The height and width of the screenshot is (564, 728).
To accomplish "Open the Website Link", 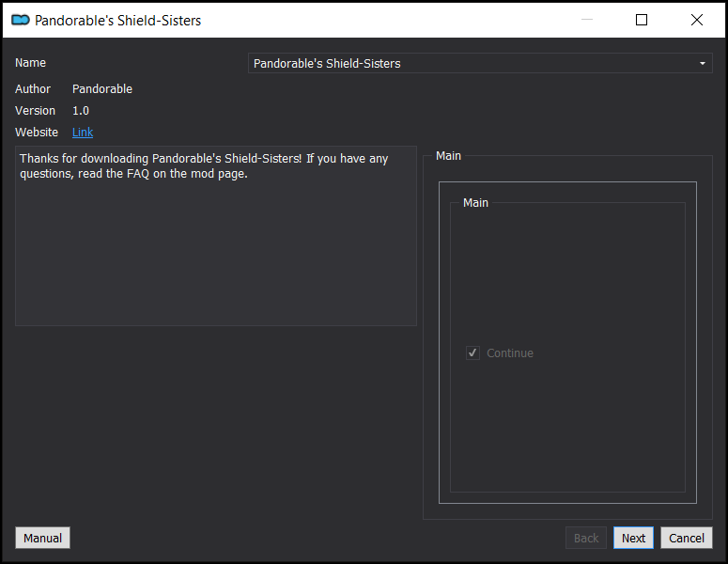I will click(x=83, y=133).
